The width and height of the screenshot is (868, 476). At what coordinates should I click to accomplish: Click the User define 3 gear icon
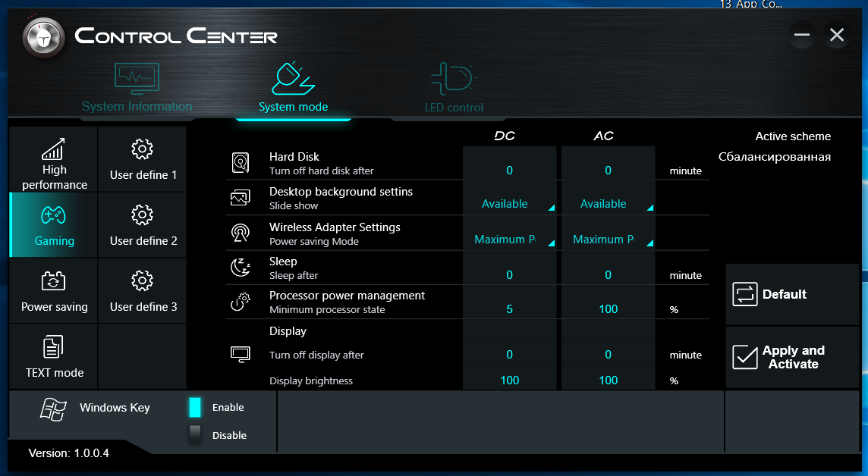click(x=143, y=281)
